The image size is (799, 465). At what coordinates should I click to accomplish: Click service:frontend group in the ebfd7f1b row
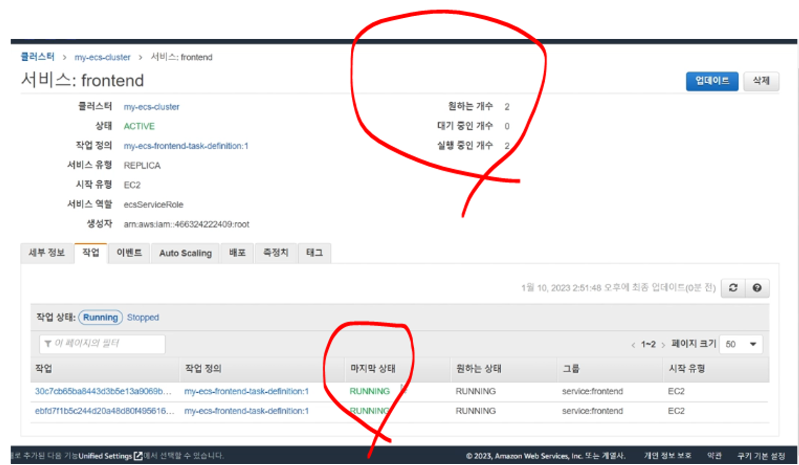tap(592, 411)
